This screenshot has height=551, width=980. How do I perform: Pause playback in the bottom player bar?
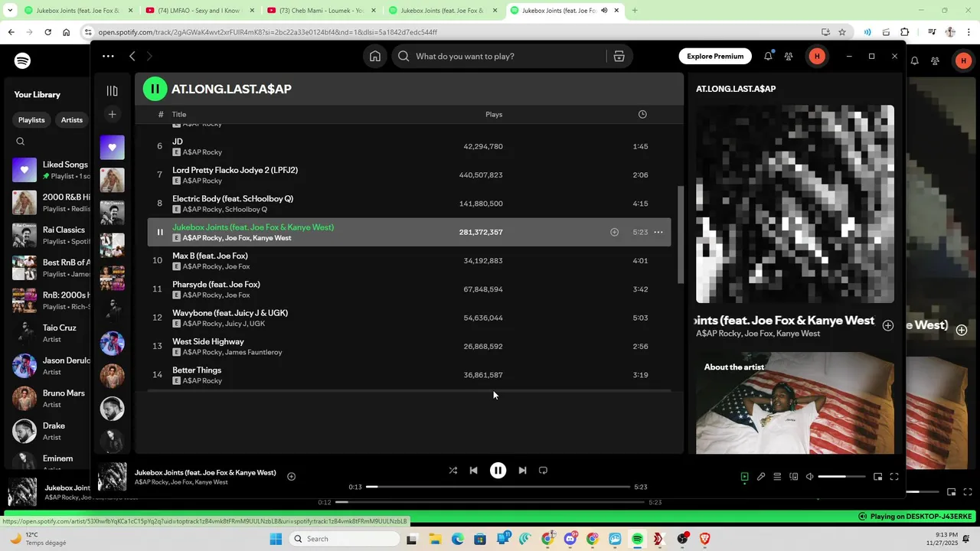[498, 470]
